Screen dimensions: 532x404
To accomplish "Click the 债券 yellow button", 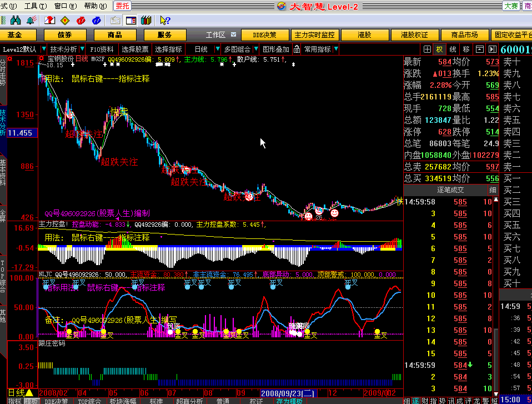I will [65, 35].
